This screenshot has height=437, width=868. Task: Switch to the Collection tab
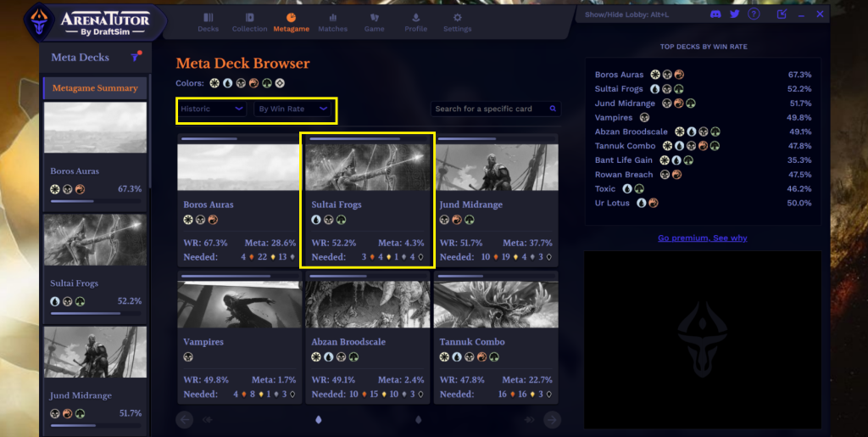pyautogui.click(x=249, y=22)
